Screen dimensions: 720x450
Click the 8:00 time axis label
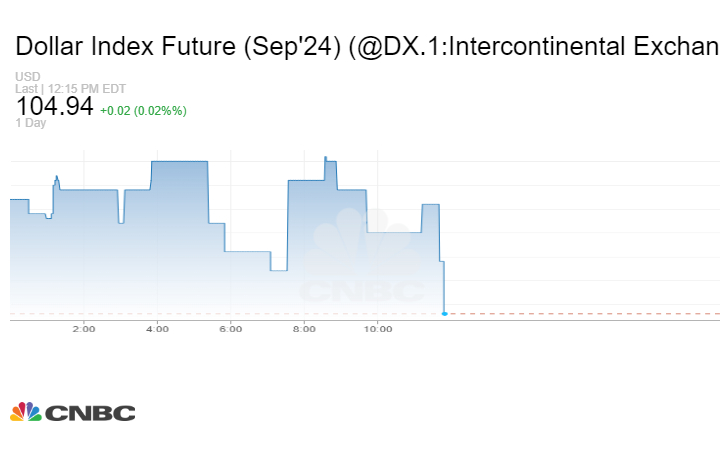(x=304, y=329)
